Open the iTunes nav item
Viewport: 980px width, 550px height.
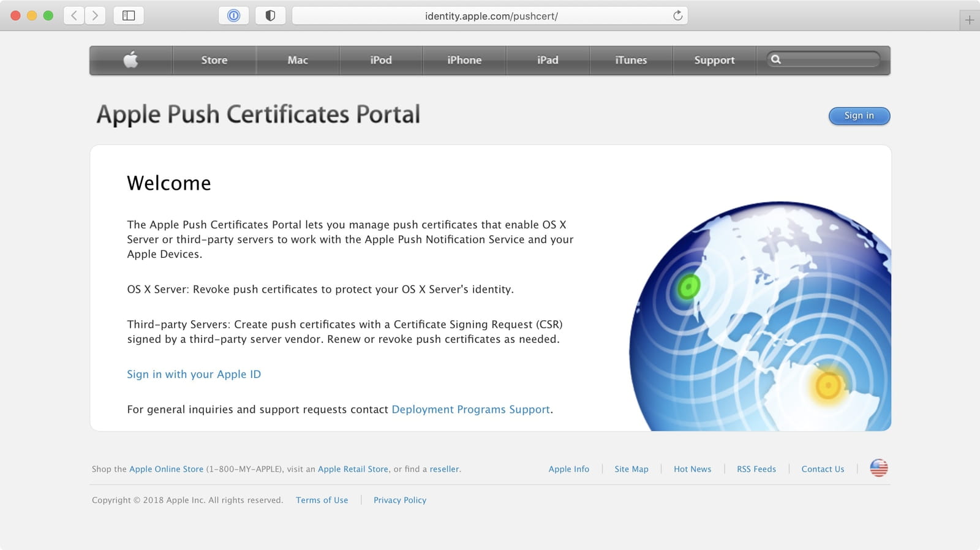[x=631, y=60]
